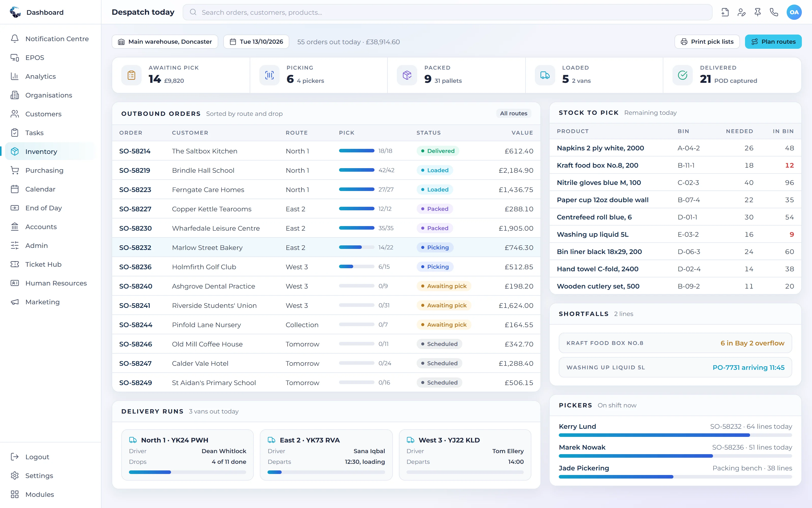The image size is (812, 508).
Task: Open order SO-58236 Holmfirth Golf Club row
Action: 326,267
